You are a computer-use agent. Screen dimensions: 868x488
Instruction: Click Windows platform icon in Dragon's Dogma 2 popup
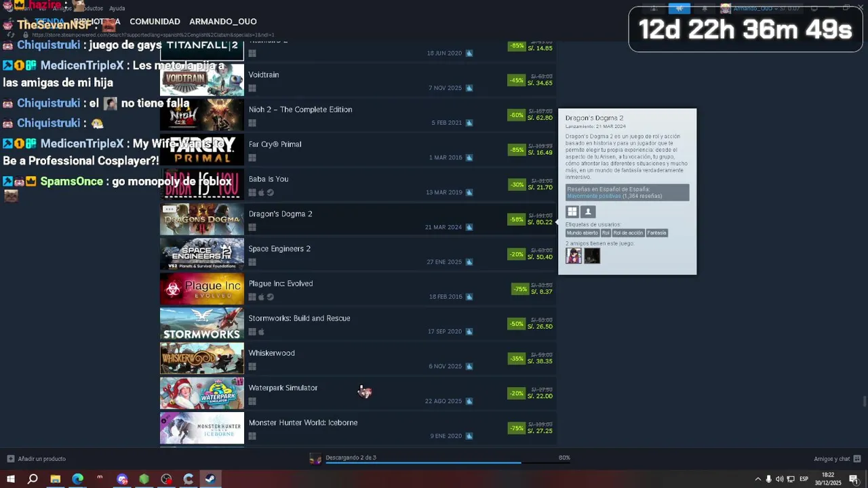pyautogui.click(x=572, y=212)
